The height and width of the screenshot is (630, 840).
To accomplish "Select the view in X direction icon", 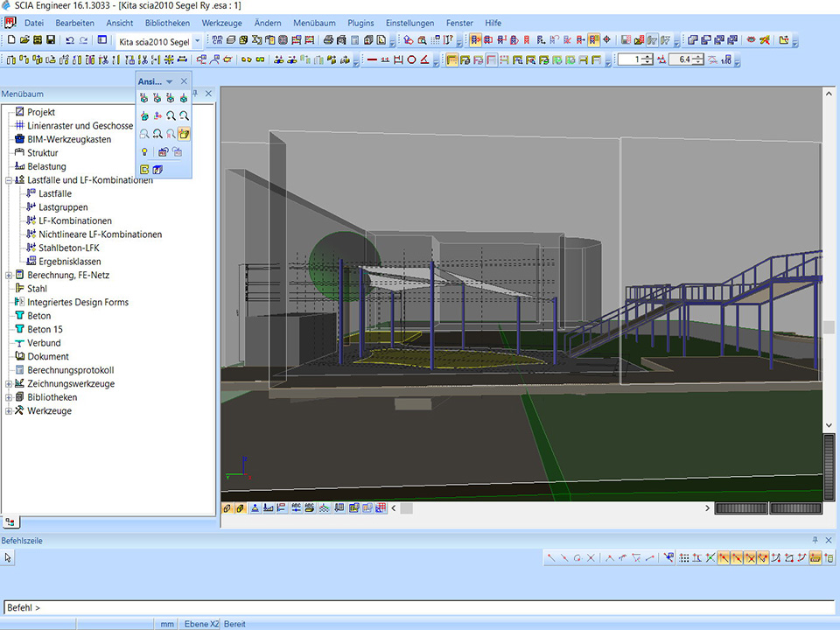I will 144,98.
